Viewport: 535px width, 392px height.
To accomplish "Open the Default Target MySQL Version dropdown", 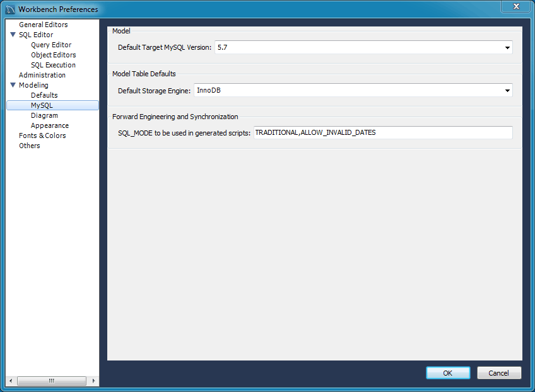I will pyautogui.click(x=364, y=47).
